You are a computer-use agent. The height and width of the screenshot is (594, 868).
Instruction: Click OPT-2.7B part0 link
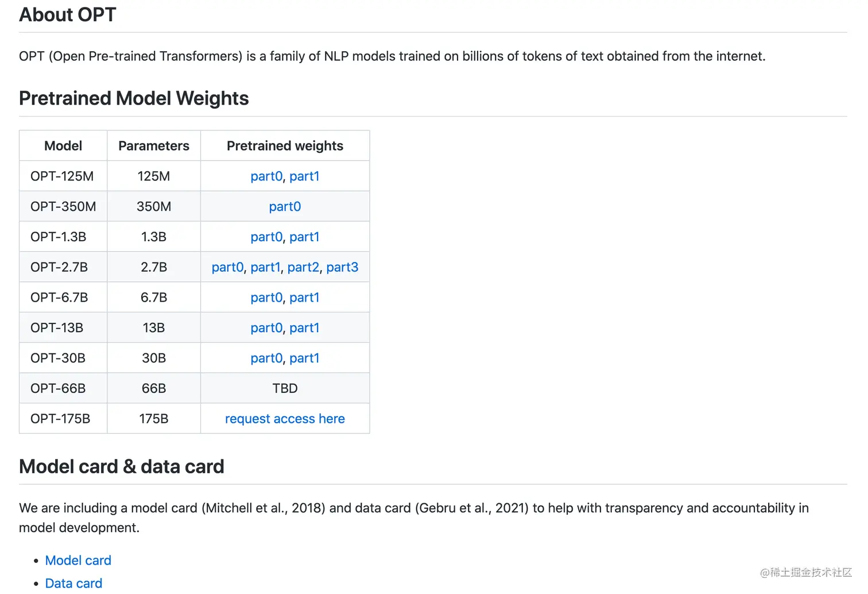point(227,268)
